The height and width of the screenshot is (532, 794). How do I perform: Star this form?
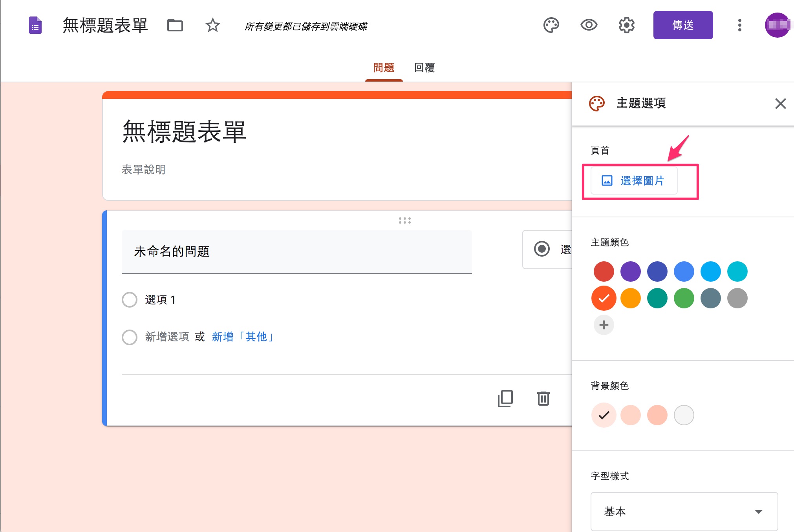[x=212, y=25]
